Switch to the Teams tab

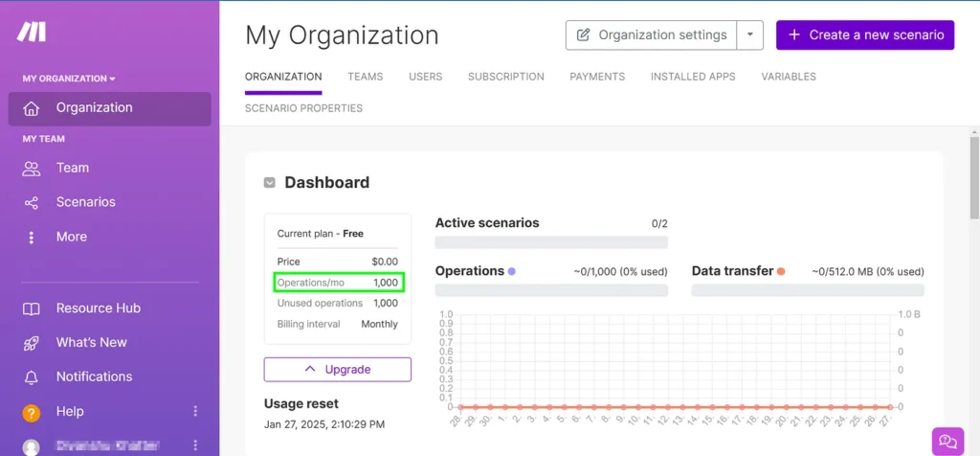tap(365, 77)
